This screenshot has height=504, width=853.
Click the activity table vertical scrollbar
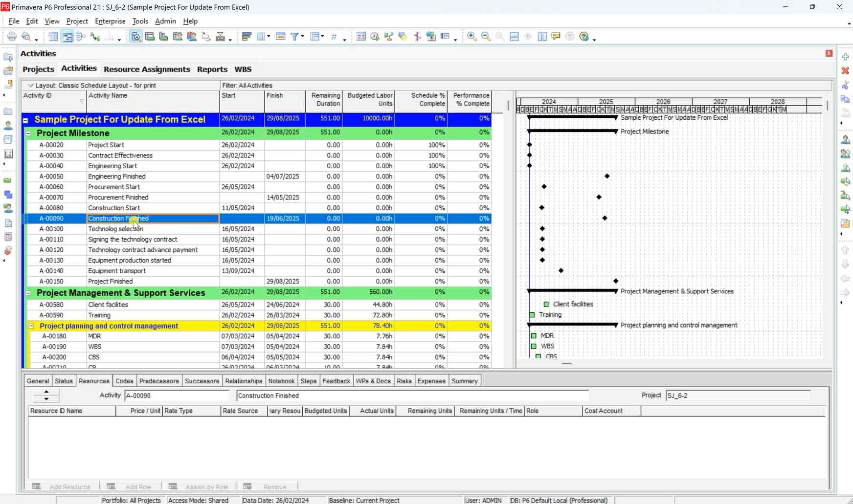[508, 105]
